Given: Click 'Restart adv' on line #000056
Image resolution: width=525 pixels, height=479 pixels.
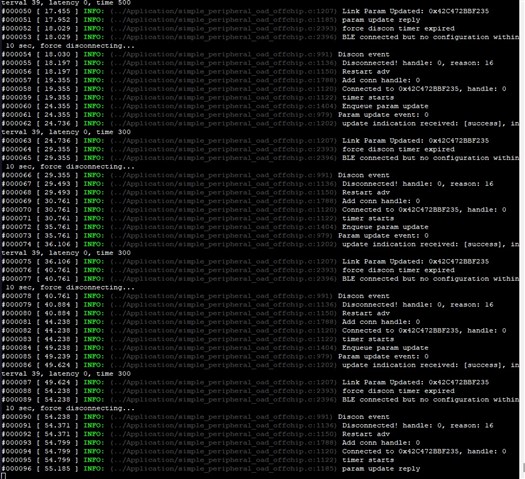Looking at the screenshot, I should tap(366, 72).
